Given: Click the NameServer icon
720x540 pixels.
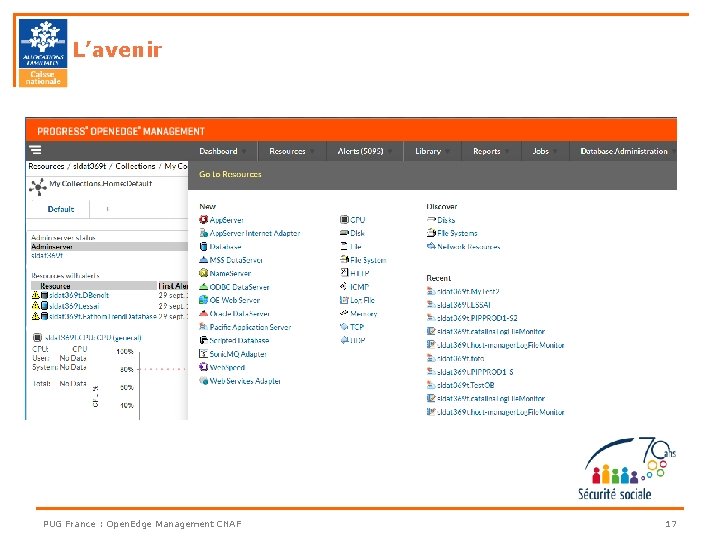Looking at the screenshot, I should click(203, 273).
